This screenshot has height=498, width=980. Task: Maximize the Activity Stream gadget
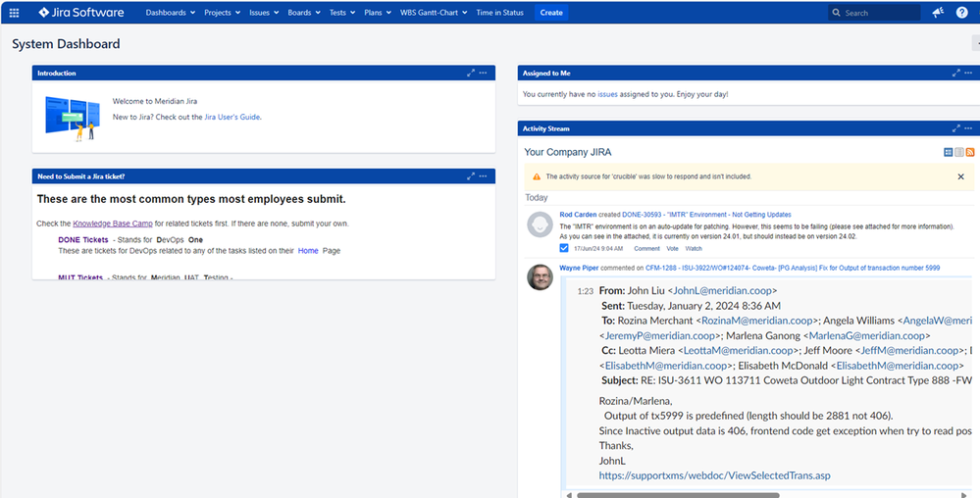coord(955,128)
